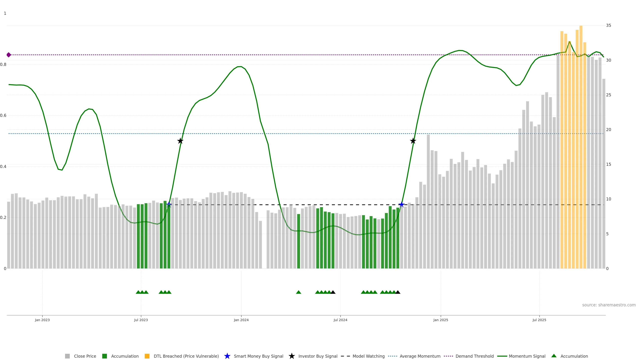Click the green Accumulation triangle legend icon
The image size is (644, 362).
pos(554,356)
